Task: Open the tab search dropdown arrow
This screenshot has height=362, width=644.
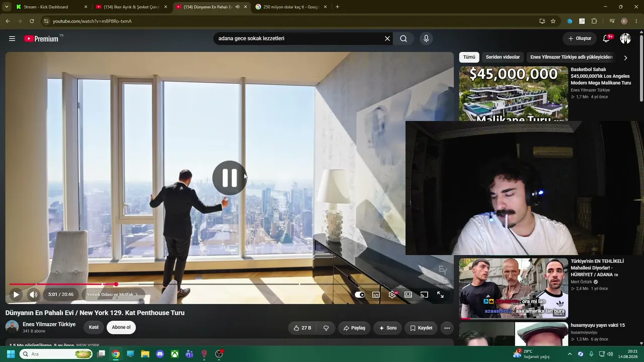Action: point(7,7)
